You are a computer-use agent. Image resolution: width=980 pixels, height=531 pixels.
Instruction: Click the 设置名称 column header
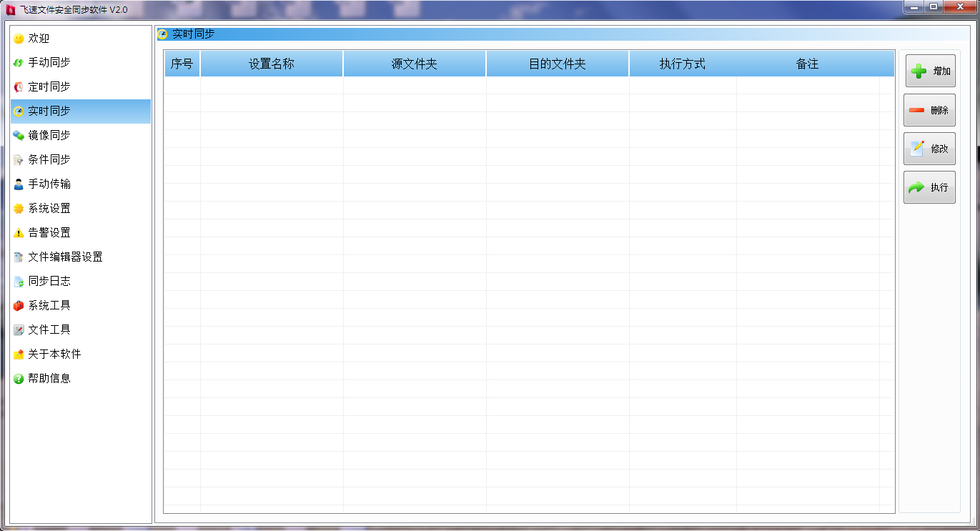[272, 64]
